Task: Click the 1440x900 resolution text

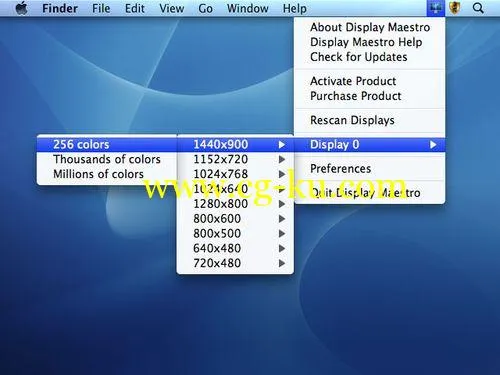Action: click(x=221, y=145)
